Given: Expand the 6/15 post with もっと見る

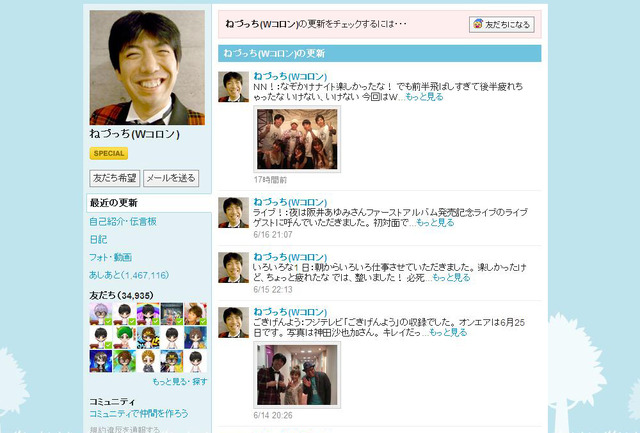Looking at the screenshot, I should 447,277.
